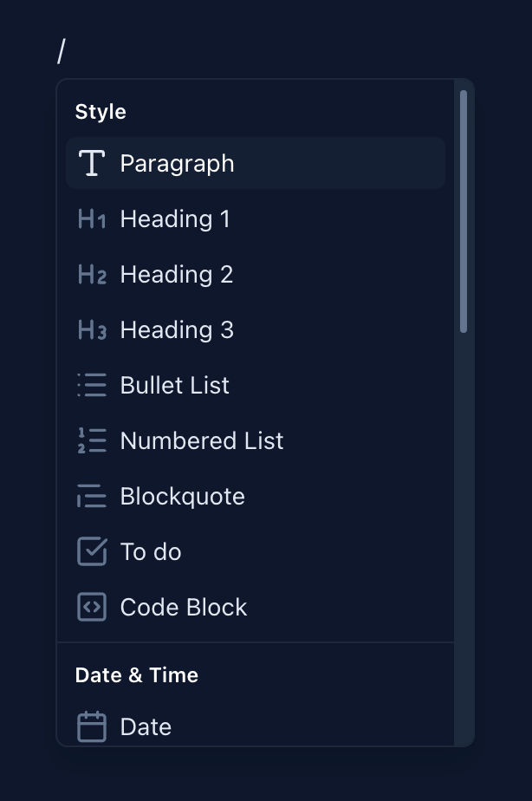Click the bullet list icon
532x801 pixels.
click(x=92, y=385)
